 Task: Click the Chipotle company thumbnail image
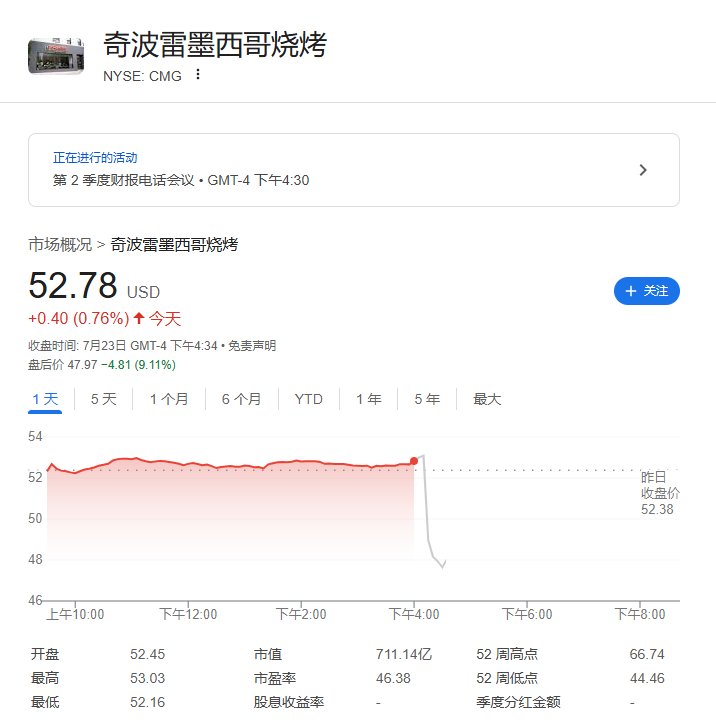pos(56,56)
